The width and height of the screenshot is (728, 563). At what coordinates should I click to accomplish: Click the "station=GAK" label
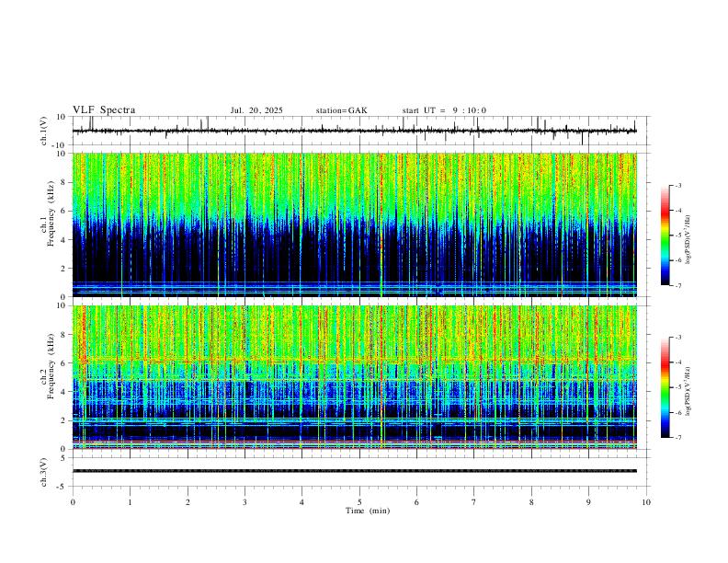(341, 110)
